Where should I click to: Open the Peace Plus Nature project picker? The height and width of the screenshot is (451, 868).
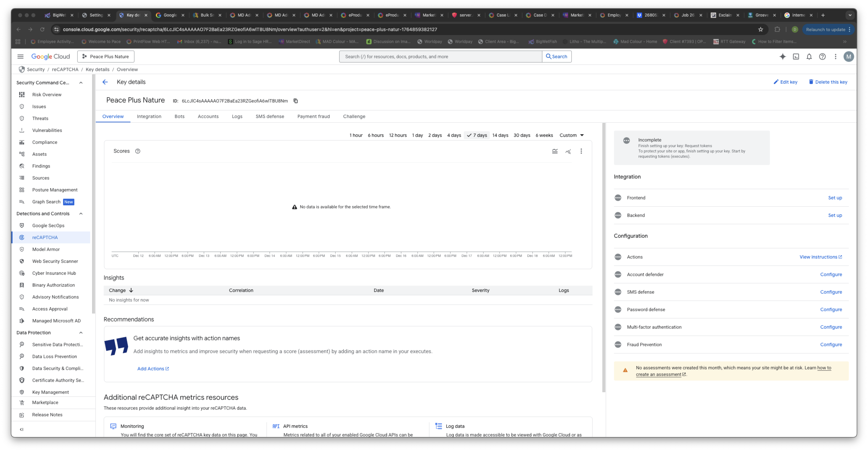click(x=106, y=57)
